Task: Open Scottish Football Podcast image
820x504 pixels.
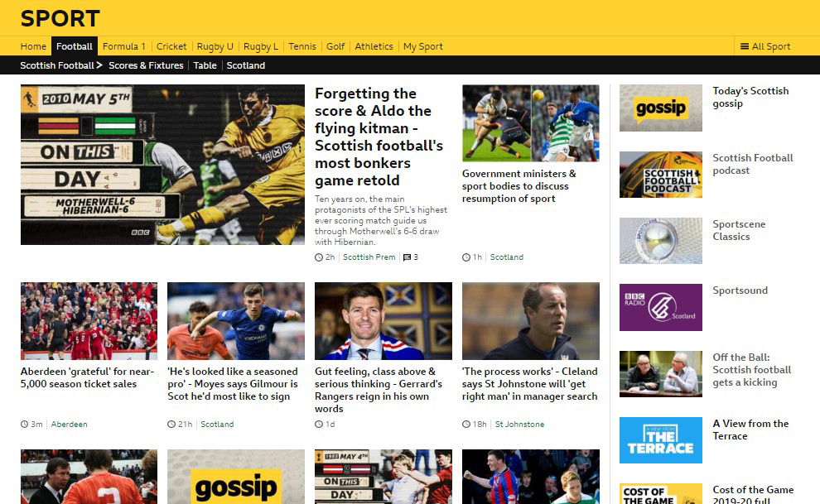Action: [660, 175]
